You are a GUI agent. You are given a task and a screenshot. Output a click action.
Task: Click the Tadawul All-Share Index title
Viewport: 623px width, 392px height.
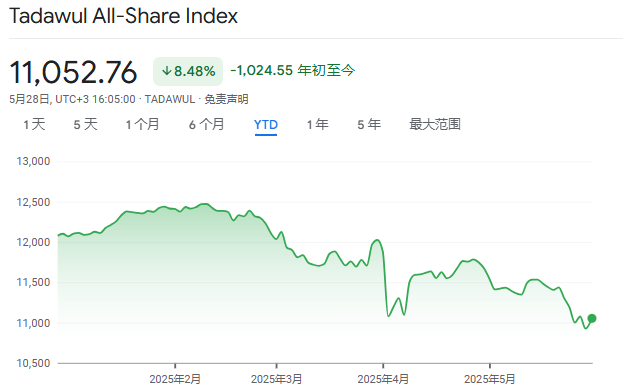pyautogui.click(x=123, y=16)
